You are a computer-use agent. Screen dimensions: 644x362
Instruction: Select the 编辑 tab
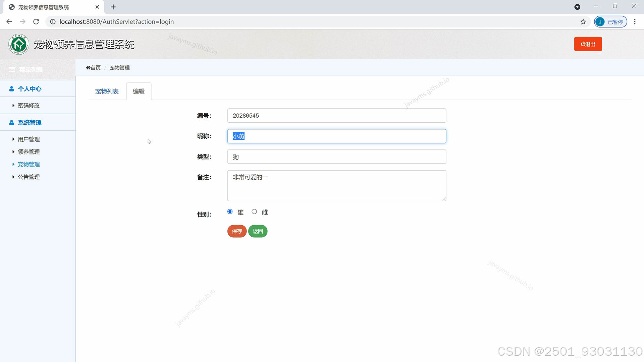point(139,91)
